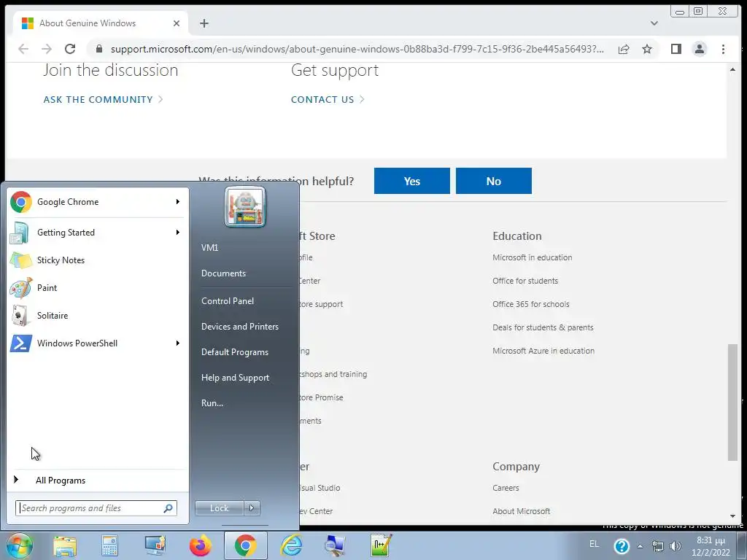747x560 pixels.
Task: Open the magnifier-monitor taskbar icon
Action: pos(335,545)
